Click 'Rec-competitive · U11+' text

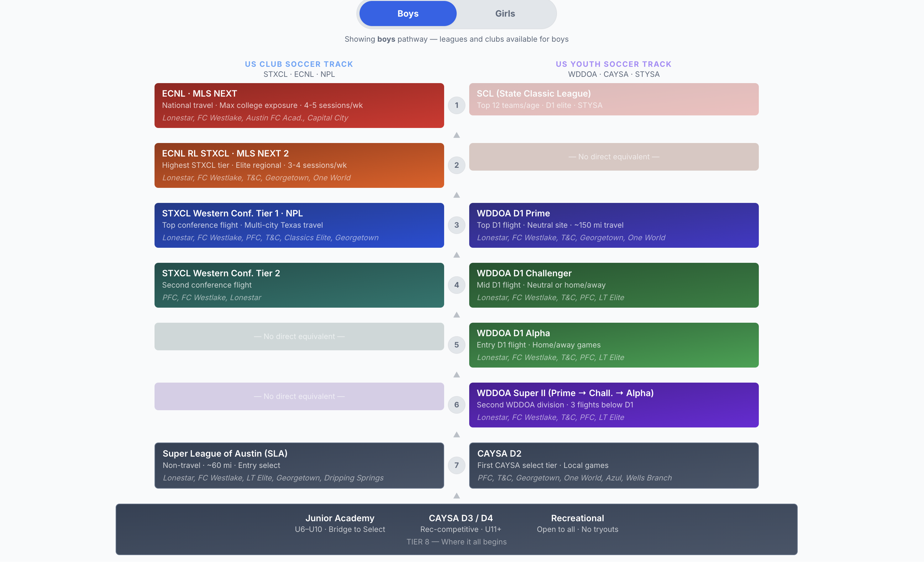pyautogui.click(x=460, y=529)
